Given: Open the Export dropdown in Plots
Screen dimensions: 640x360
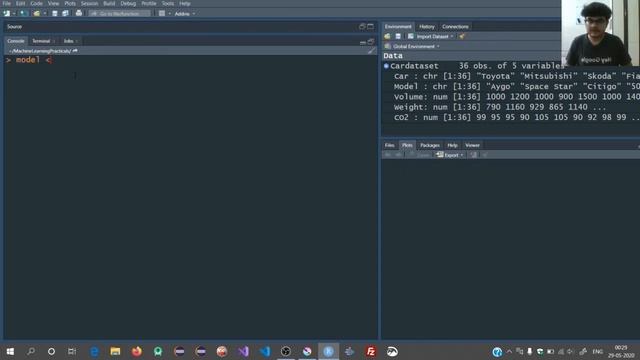Looking at the screenshot, I should [x=450, y=155].
